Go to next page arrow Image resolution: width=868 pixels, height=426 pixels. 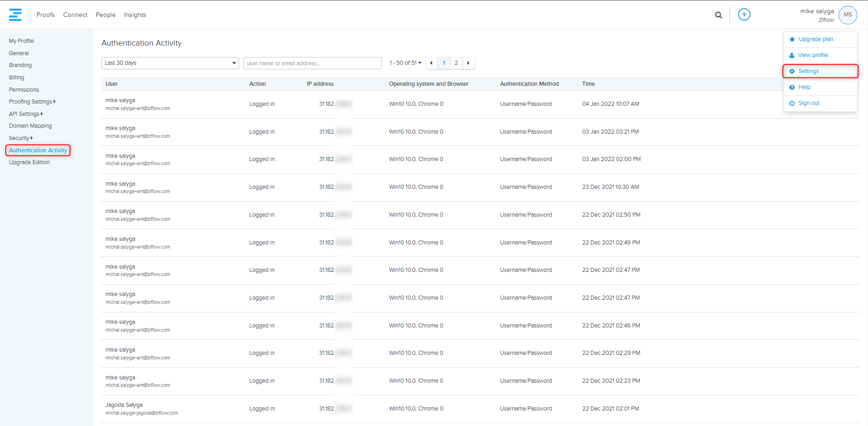[x=468, y=63]
